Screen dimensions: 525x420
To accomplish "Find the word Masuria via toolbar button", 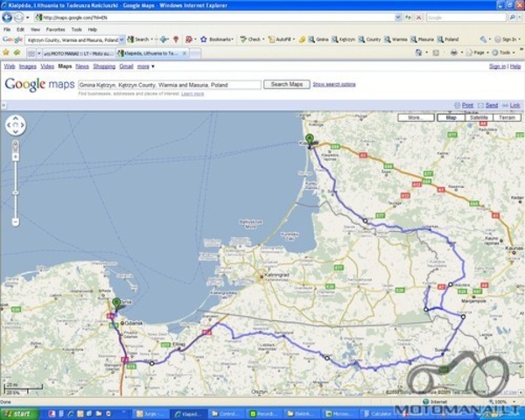I will (x=423, y=39).
